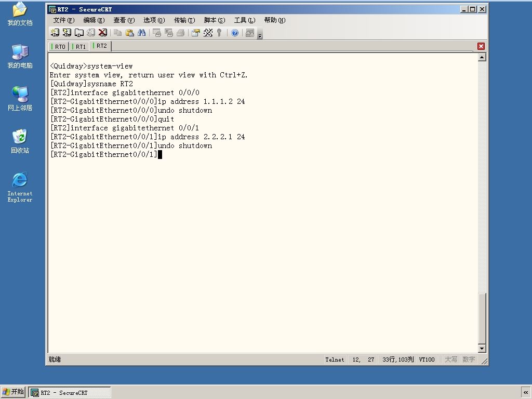532x399 pixels.
Task: Switch to the RT0 session tab
Action: tap(59, 46)
